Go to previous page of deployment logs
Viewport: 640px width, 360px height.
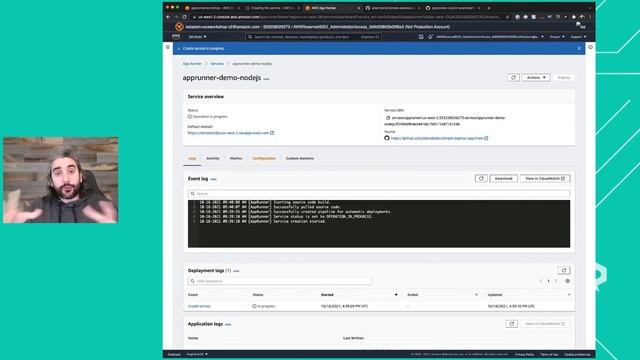(541, 281)
